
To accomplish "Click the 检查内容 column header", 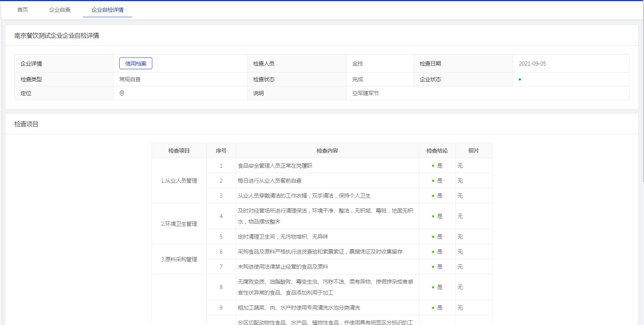I will coord(327,151).
